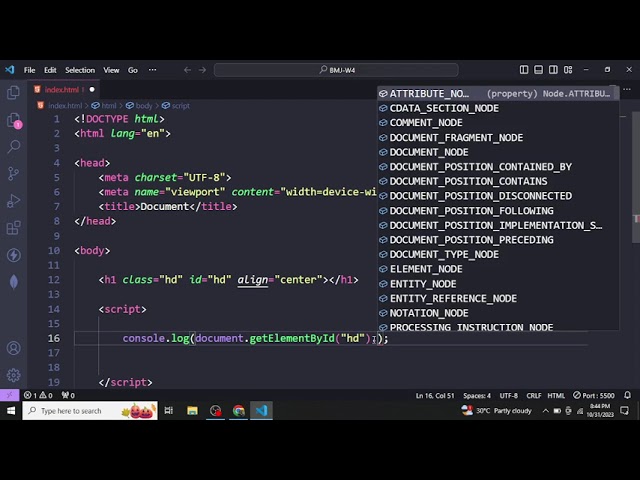Select the NOTATION_NODE suggestion

[498, 313]
